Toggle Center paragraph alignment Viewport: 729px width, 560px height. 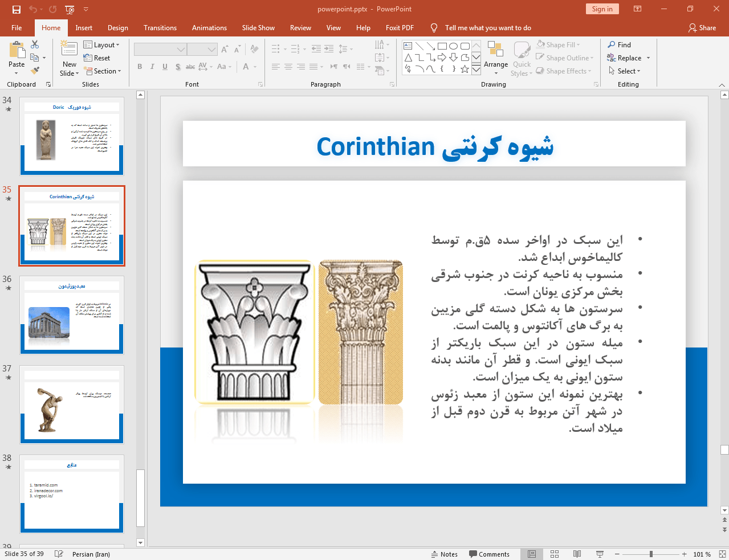tap(288, 67)
